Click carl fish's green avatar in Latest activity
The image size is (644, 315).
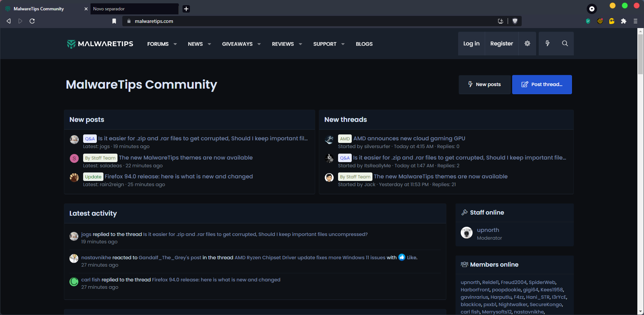(x=74, y=282)
